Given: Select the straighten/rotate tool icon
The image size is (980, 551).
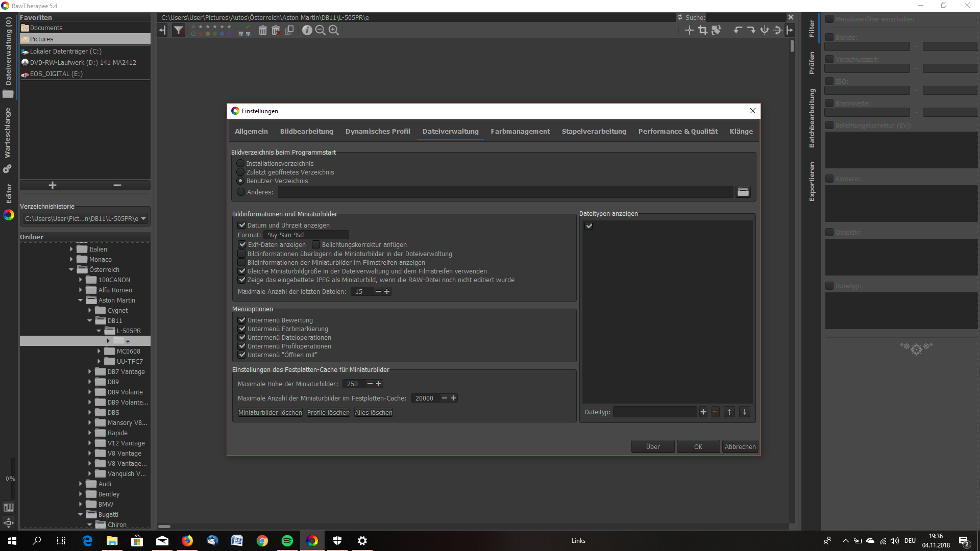Looking at the screenshot, I should tap(716, 31).
